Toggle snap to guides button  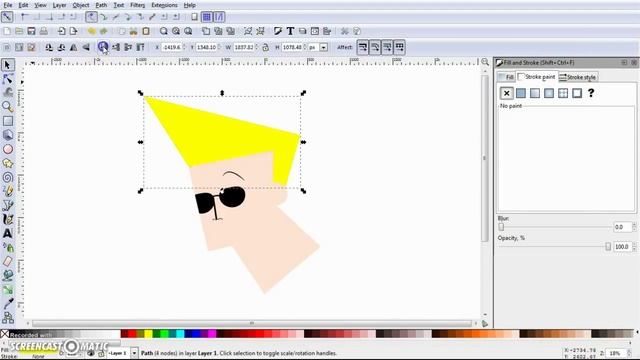(x=219, y=17)
